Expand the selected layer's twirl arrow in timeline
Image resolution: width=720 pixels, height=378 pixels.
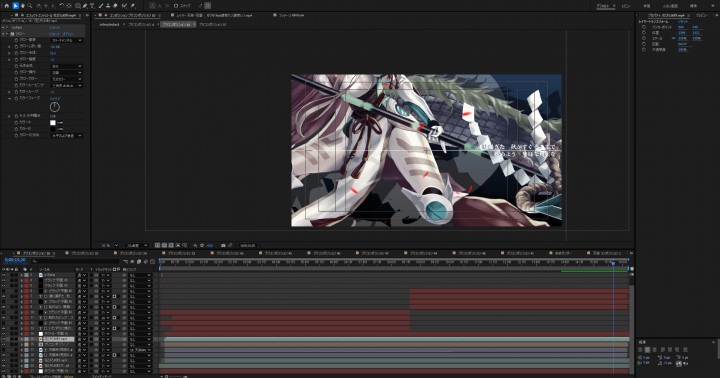pos(22,339)
